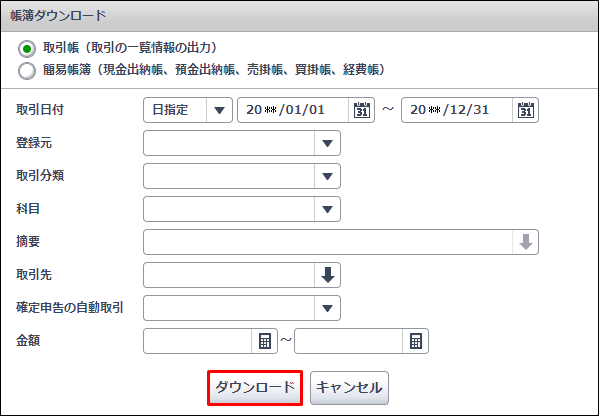Click into the 取引先 input field
The image size is (599, 416).
229,275
